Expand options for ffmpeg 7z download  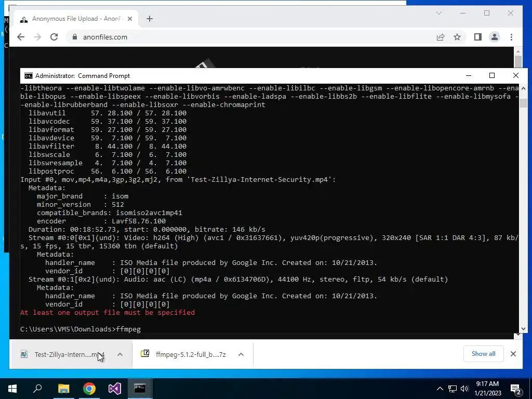click(241, 354)
